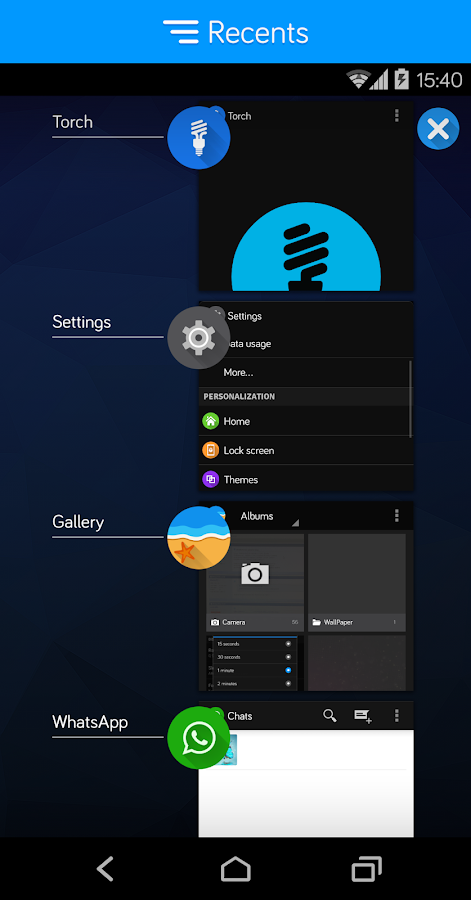Select the 15 seconds radio option
The height and width of the screenshot is (900, 471).
pyautogui.click(x=288, y=644)
